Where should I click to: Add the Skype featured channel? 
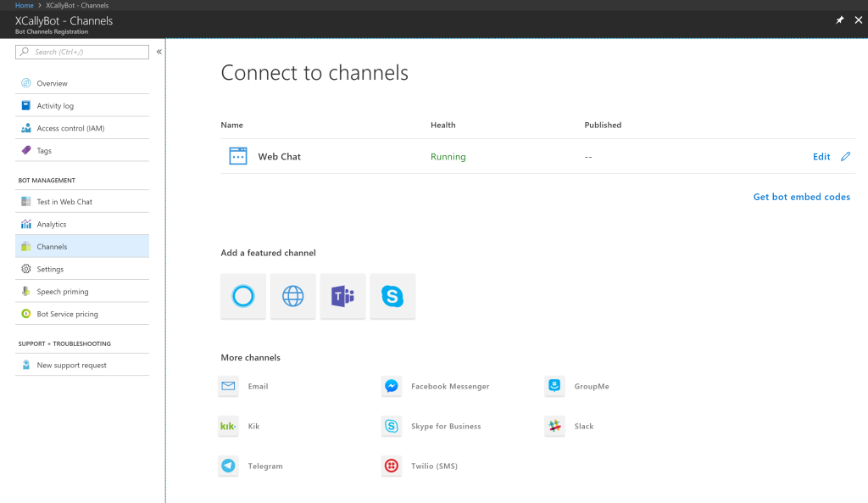392,296
